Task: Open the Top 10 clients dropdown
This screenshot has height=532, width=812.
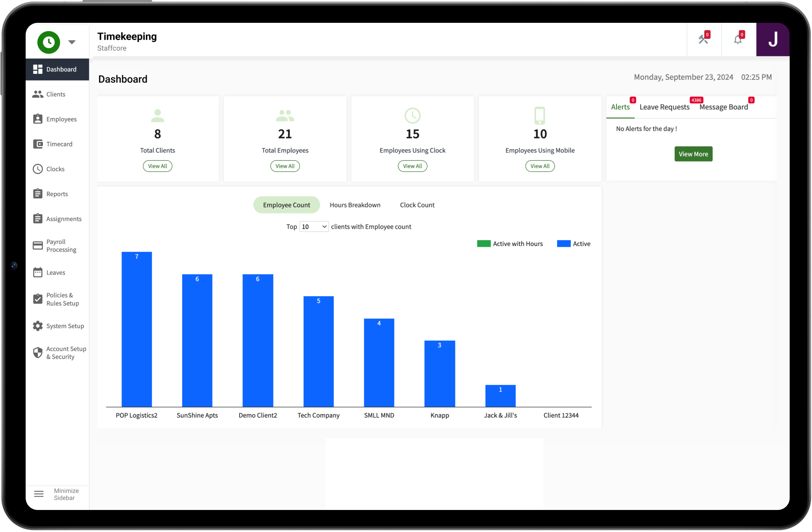Action: pyautogui.click(x=314, y=227)
